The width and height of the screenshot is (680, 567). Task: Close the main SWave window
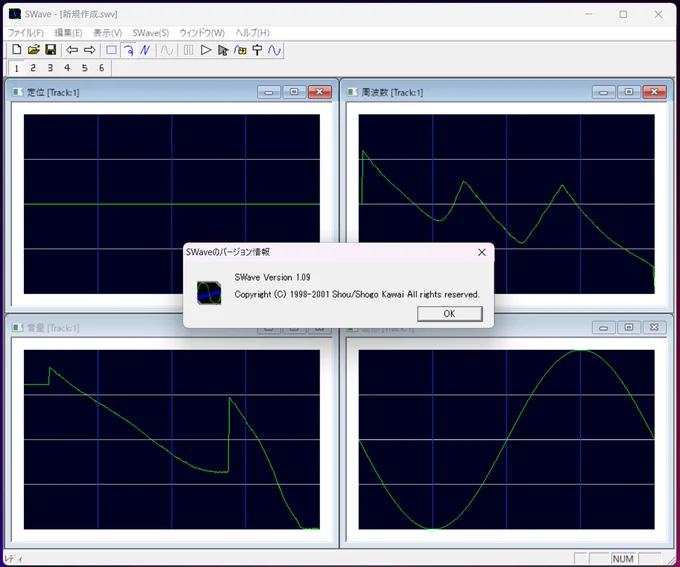point(658,14)
